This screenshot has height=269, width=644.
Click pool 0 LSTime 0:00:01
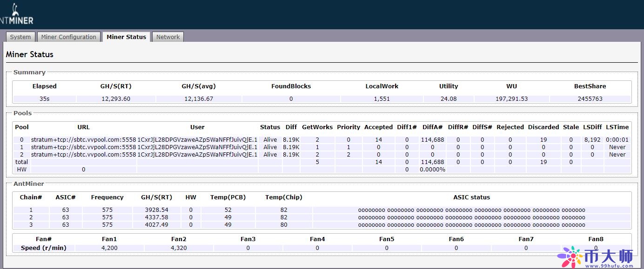coord(617,139)
